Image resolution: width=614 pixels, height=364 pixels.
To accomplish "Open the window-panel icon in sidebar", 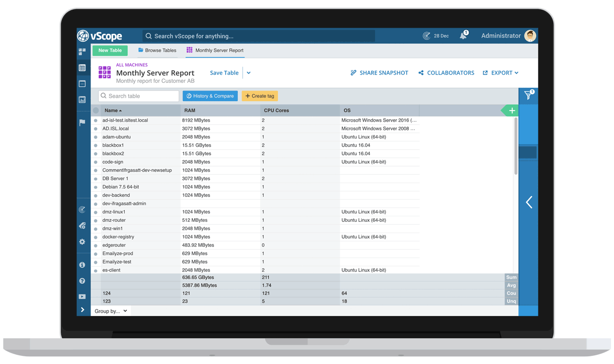I will [x=82, y=84].
